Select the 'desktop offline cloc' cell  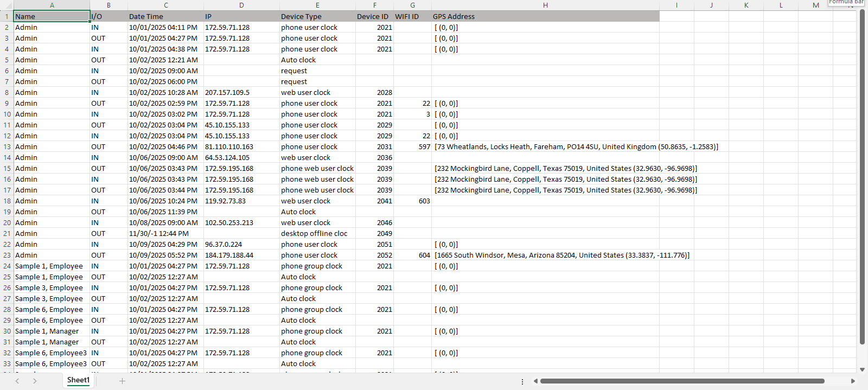(x=317, y=233)
